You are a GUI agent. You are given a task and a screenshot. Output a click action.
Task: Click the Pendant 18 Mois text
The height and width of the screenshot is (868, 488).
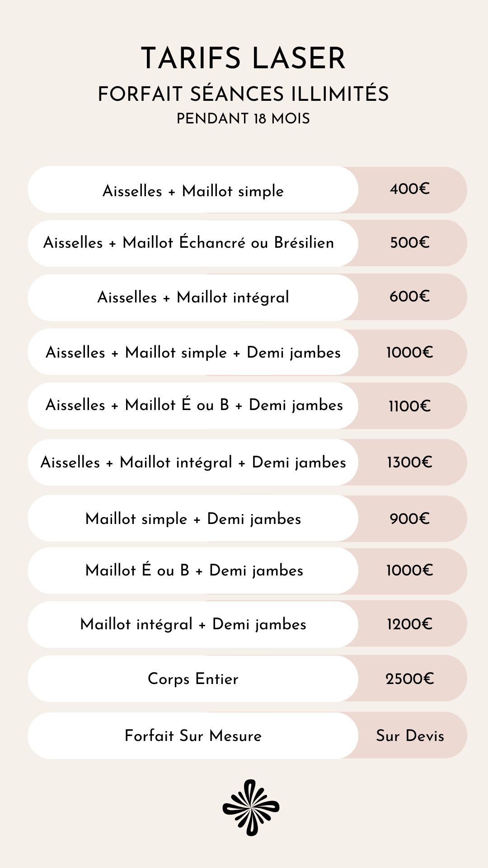click(243, 119)
